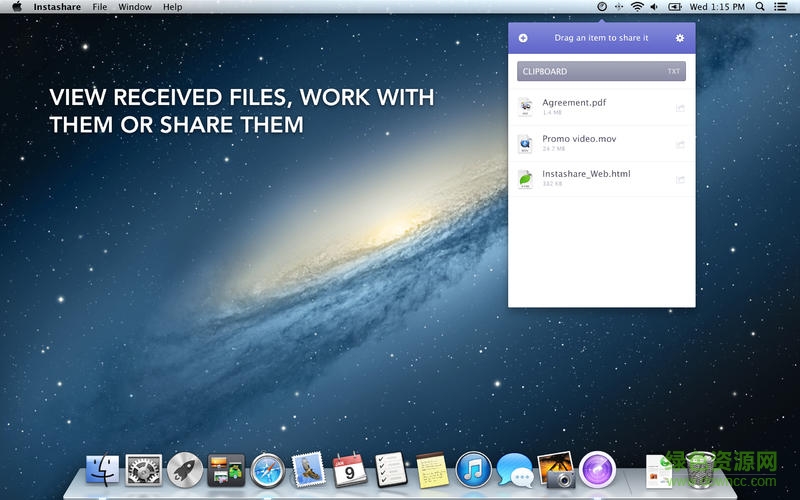Open Notification Center list icon
The height and width of the screenshot is (500, 800).
tap(781, 7)
